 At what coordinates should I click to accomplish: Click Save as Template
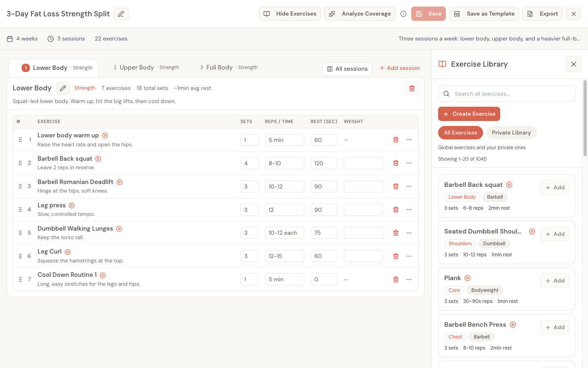[x=484, y=14]
